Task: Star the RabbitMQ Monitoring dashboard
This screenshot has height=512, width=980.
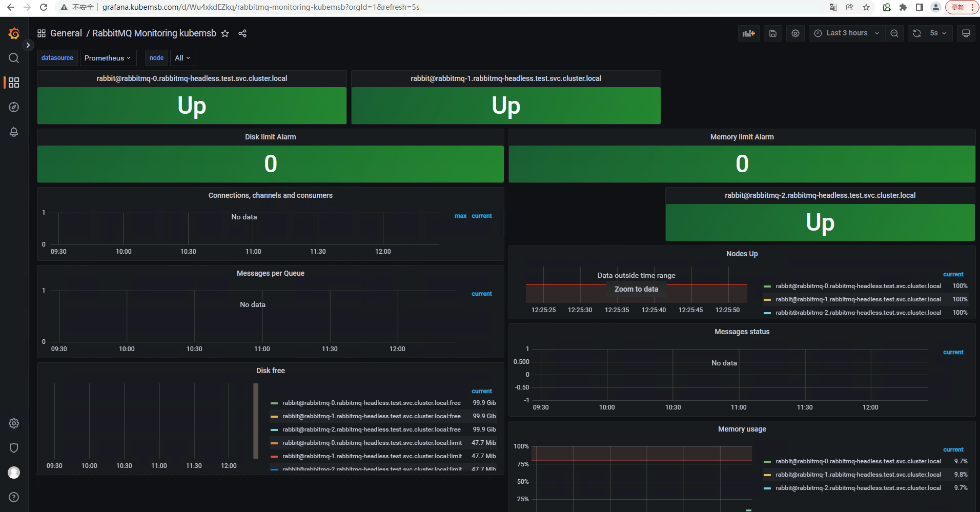Action: tap(225, 33)
